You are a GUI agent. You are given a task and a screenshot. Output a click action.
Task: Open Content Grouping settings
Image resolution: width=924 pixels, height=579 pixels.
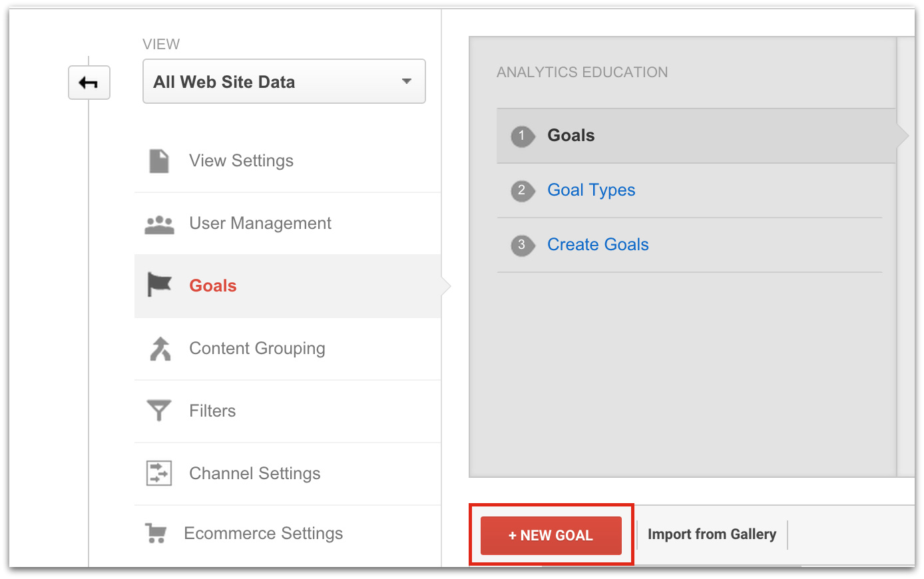point(257,349)
